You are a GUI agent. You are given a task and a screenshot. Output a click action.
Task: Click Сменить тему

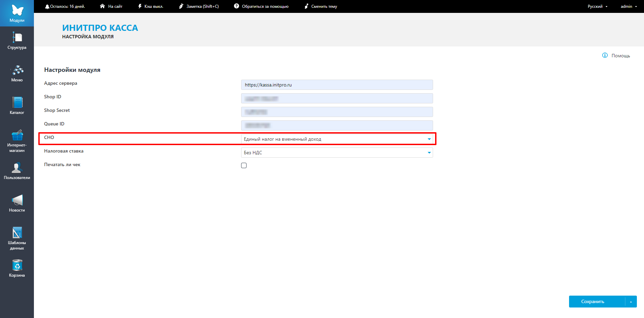(x=321, y=6)
